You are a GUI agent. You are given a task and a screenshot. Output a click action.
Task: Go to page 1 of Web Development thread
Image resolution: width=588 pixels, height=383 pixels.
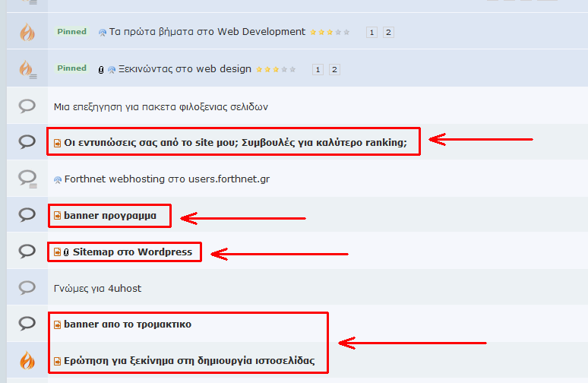pyautogui.click(x=371, y=32)
